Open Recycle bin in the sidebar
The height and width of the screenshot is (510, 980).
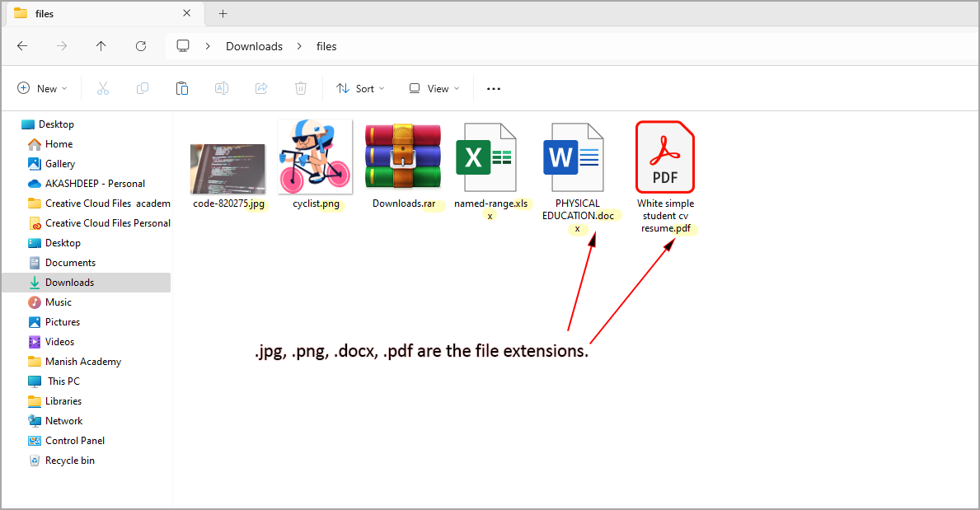[x=69, y=461]
